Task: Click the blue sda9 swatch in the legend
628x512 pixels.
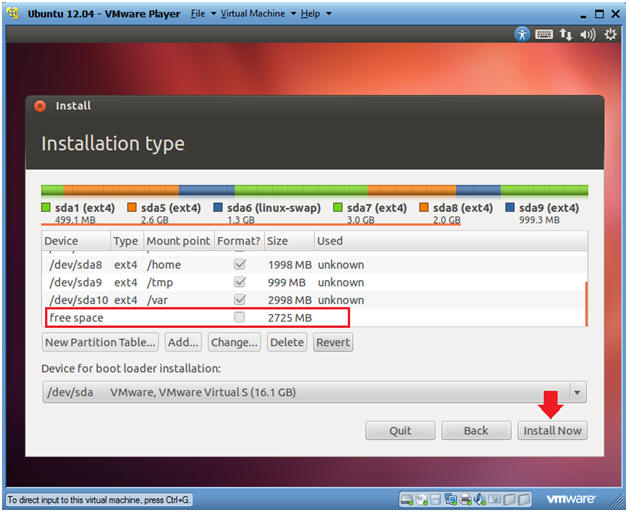Action: tap(510, 207)
